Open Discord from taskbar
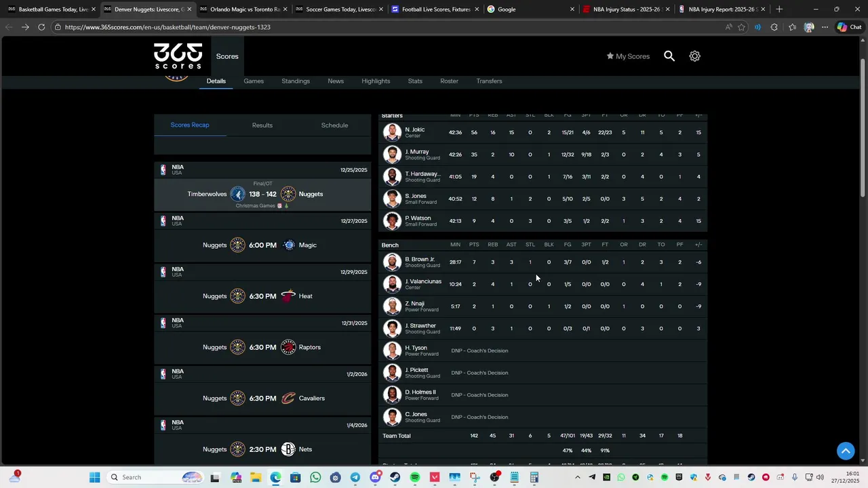Screen dimensions: 868x488 375,477
